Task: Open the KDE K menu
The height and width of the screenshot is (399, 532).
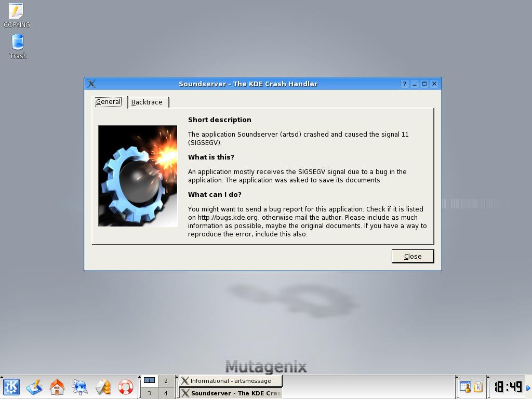Action: tap(11, 387)
